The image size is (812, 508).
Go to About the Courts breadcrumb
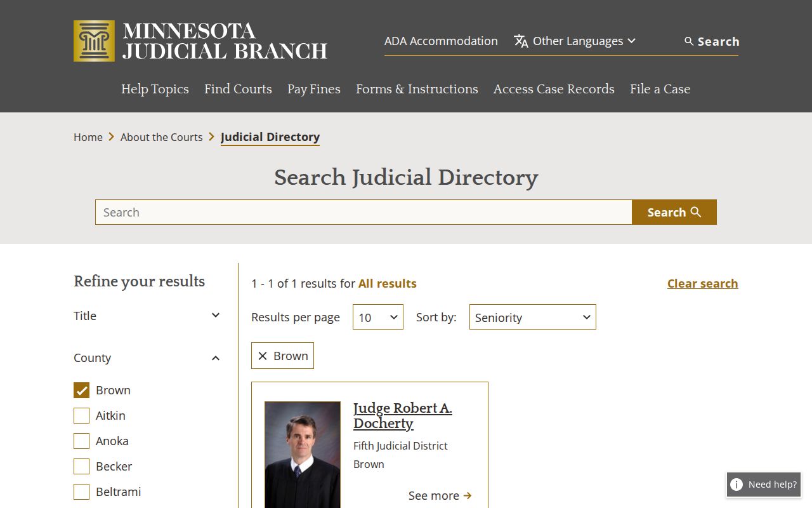click(x=162, y=137)
